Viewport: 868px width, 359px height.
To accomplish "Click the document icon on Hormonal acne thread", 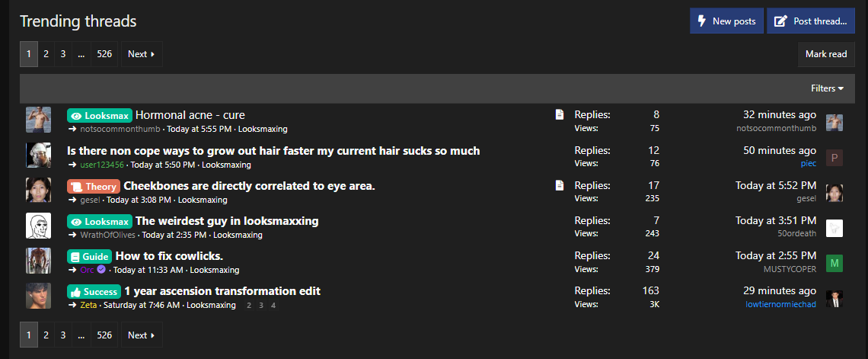I will tap(560, 115).
